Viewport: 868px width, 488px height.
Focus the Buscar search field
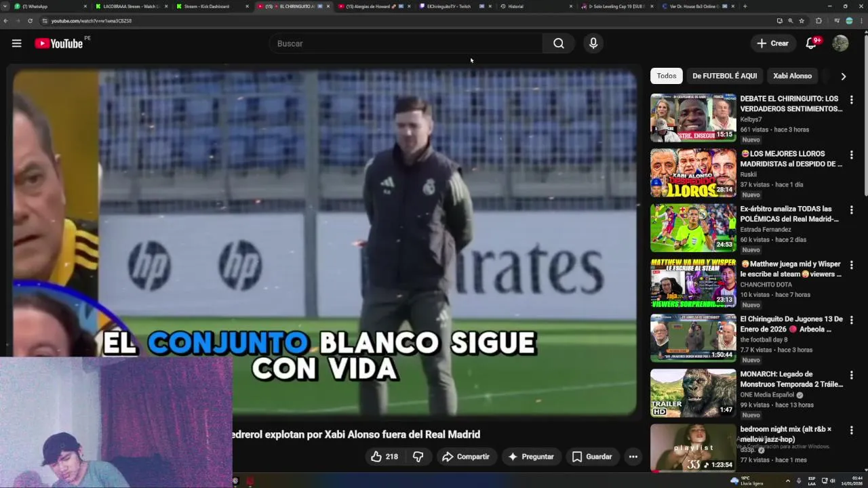coord(406,43)
